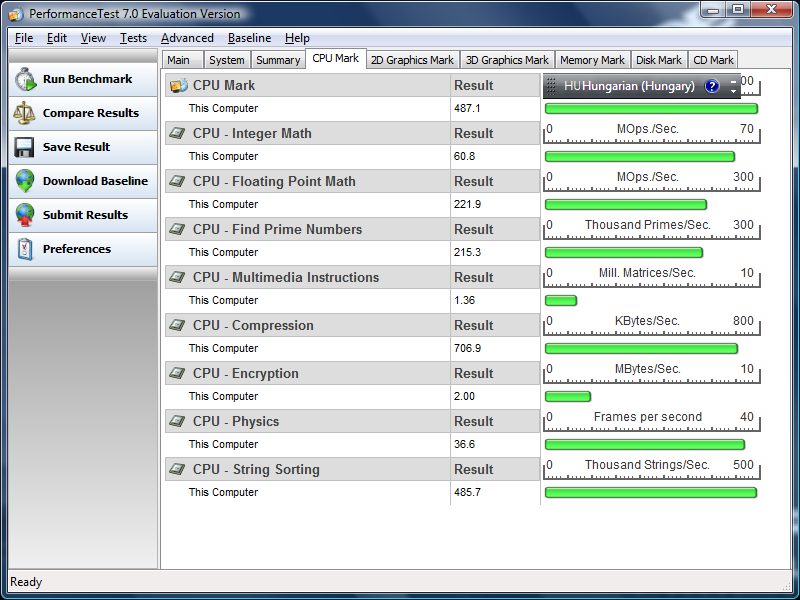Screen dimensions: 800x600
Task: Click the Download Baseline globe icon
Action: [24, 181]
